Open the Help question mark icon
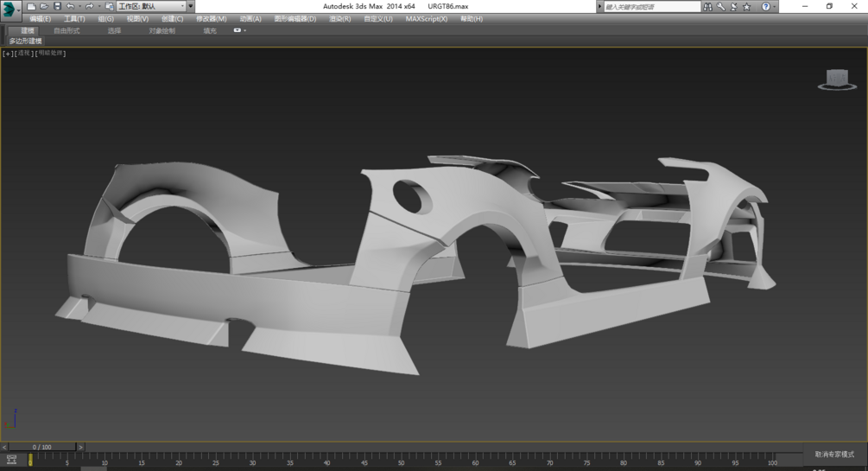 765,7
